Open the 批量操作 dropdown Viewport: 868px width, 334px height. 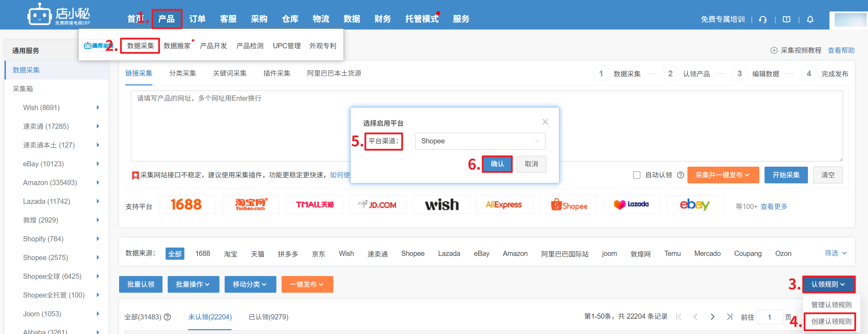pos(193,284)
